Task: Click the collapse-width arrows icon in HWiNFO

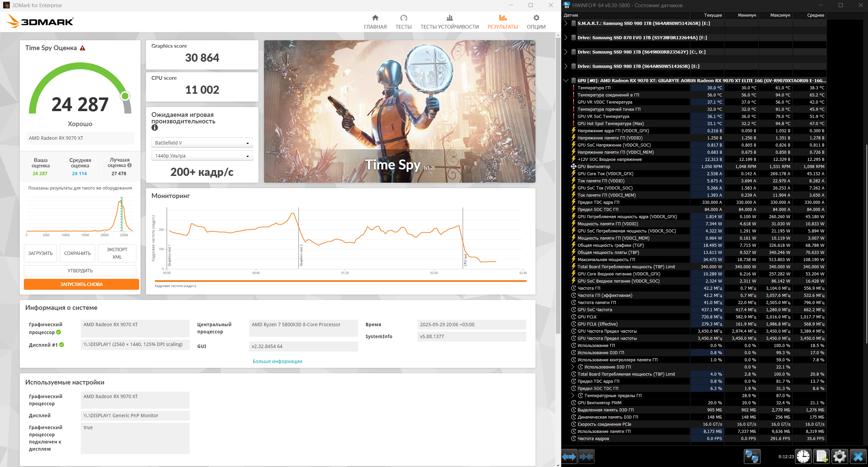Action: pos(586,456)
